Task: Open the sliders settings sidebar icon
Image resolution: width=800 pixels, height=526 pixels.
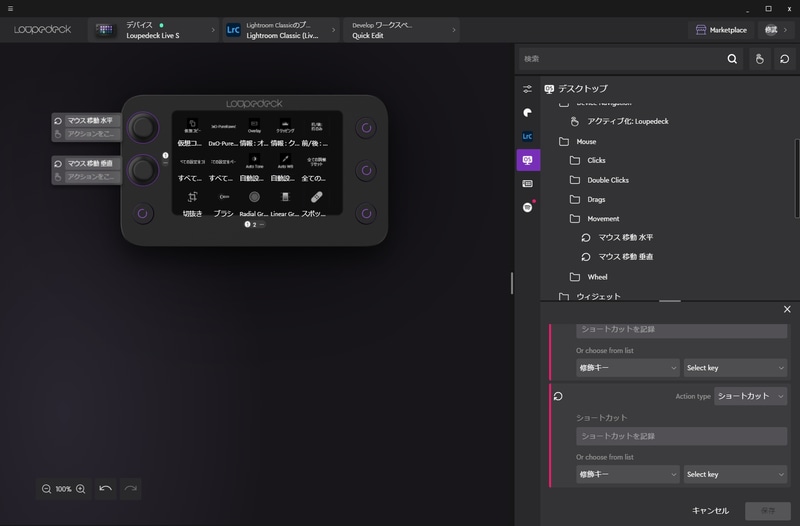Action: 528,89
